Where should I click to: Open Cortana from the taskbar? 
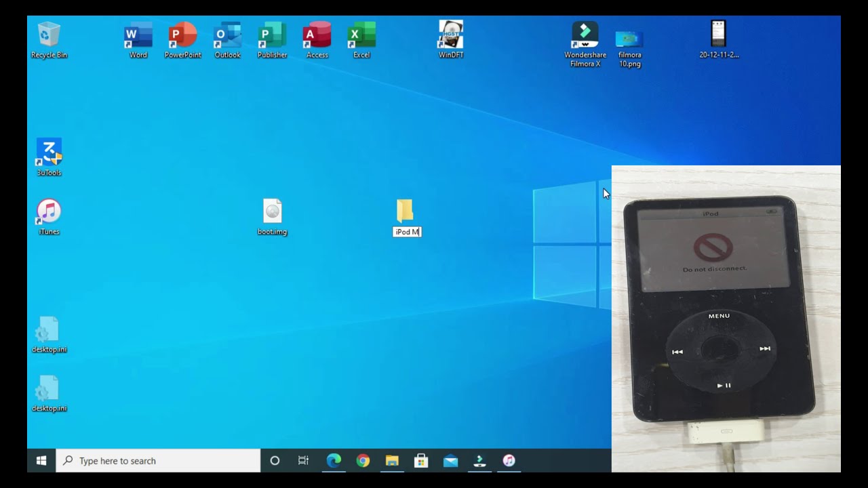(x=275, y=461)
